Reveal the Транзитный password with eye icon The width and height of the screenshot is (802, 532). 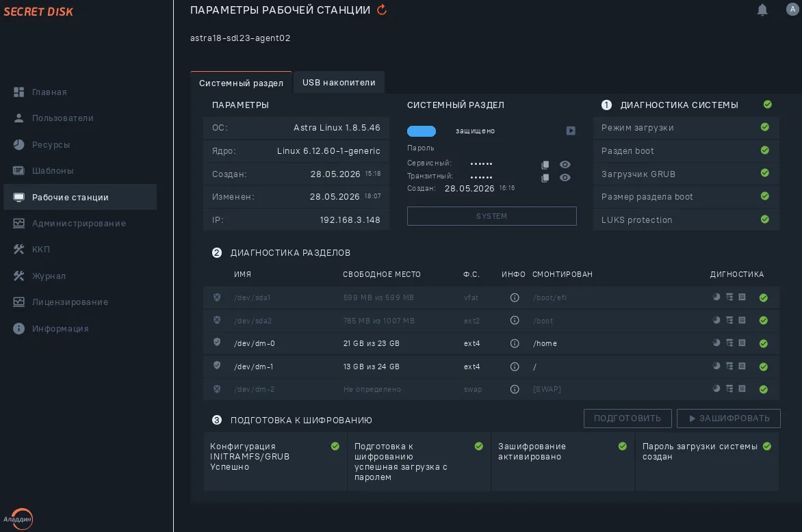(x=565, y=178)
